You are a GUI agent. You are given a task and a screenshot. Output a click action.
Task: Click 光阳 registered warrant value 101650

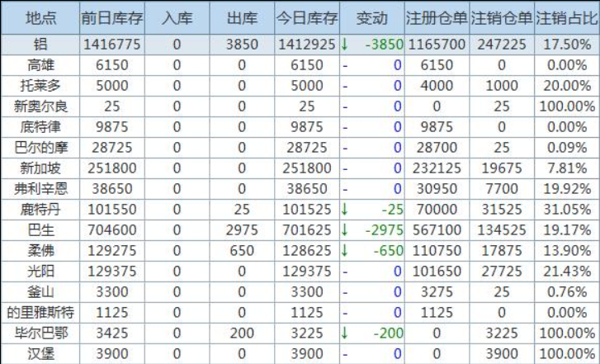437,271
